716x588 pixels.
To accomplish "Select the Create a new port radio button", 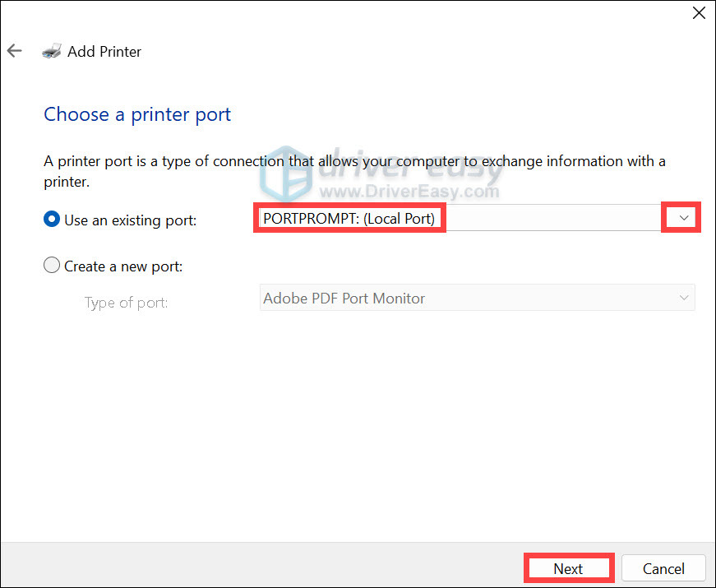I will 52,266.
